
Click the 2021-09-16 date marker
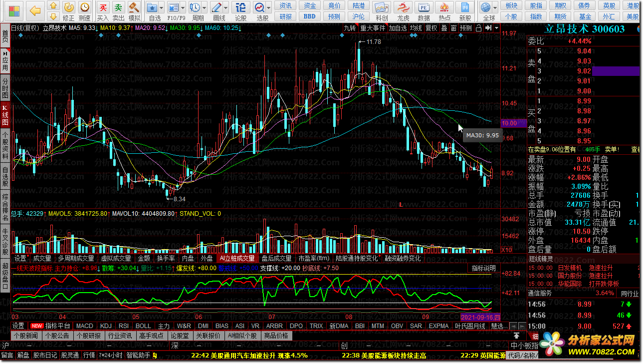pyautogui.click(x=480, y=317)
